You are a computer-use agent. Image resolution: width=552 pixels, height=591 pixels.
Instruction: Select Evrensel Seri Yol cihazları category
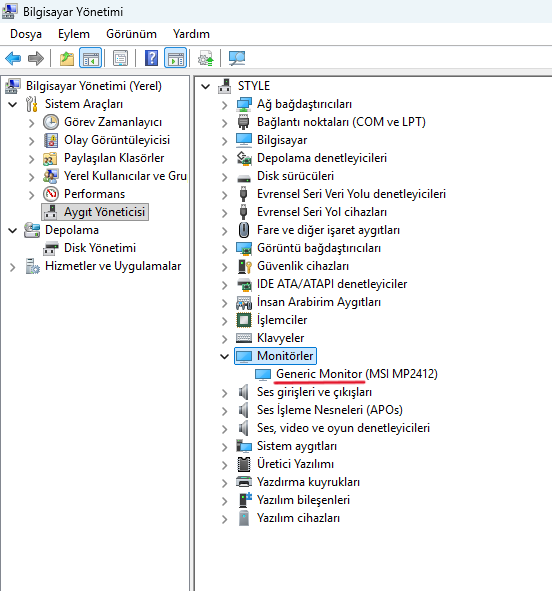tap(322, 212)
